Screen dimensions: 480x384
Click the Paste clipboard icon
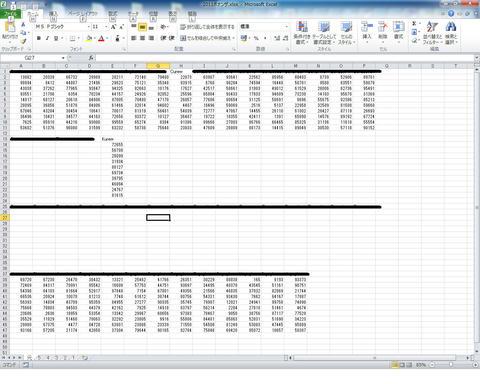coord(10,32)
